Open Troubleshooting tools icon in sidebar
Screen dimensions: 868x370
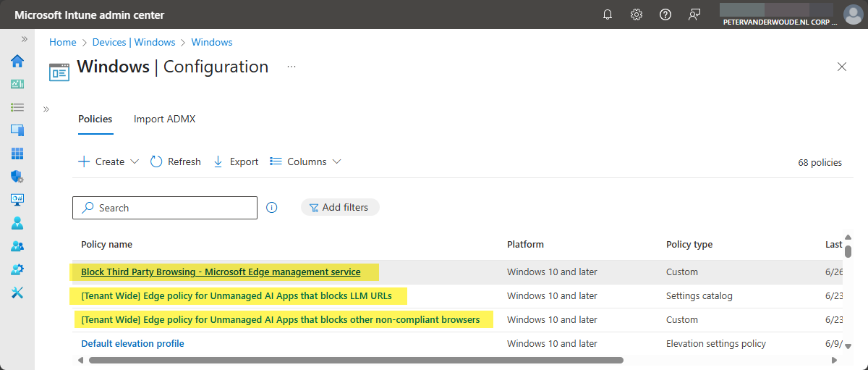coord(17,293)
